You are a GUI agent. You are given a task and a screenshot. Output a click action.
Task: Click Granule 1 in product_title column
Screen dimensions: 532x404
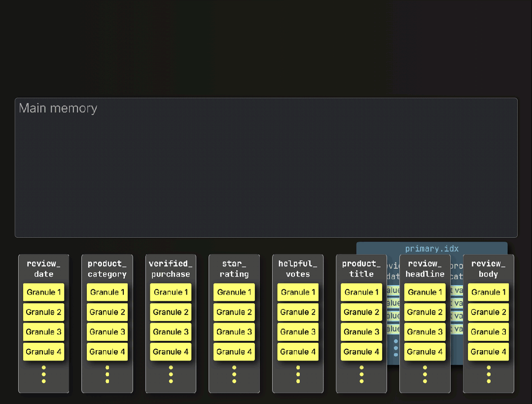(361, 292)
